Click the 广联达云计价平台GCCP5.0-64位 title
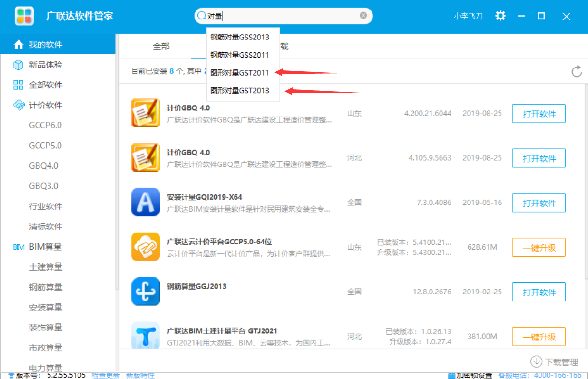This screenshot has height=379, width=588. point(219,242)
